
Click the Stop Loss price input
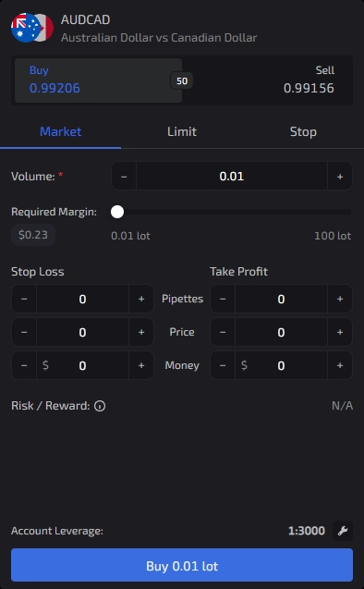(x=82, y=333)
